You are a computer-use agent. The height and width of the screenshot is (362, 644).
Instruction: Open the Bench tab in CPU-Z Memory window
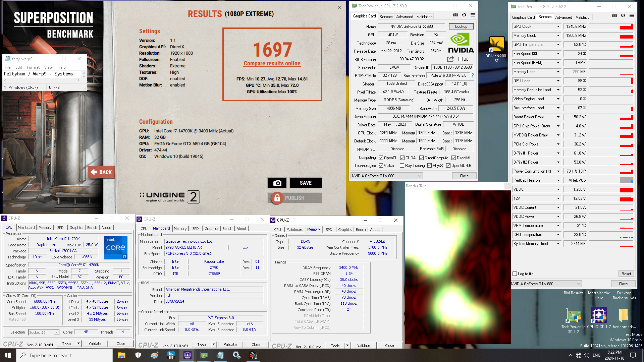tap(361, 230)
